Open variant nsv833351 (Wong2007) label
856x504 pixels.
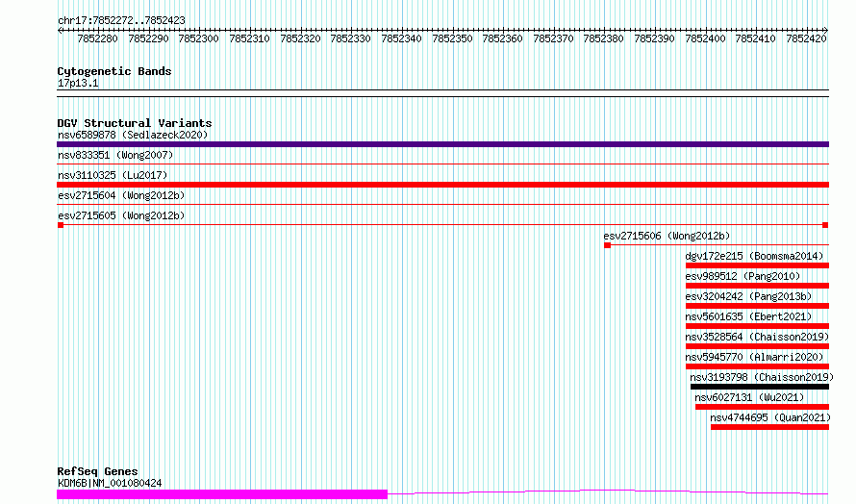pyautogui.click(x=115, y=155)
